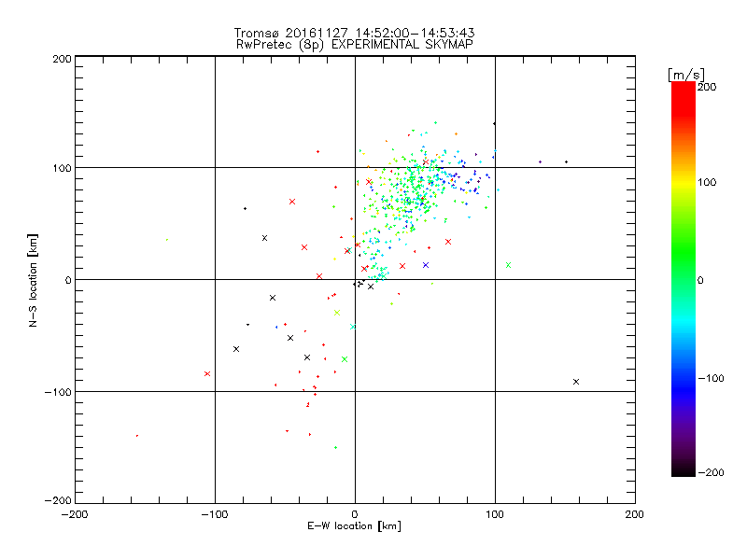Click the x-axis tick label "100"
This screenshot has height=560, width=747.
coord(495,515)
